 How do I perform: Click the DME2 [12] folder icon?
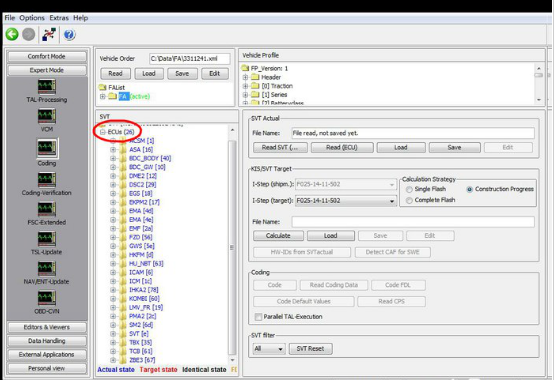point(123,176)
